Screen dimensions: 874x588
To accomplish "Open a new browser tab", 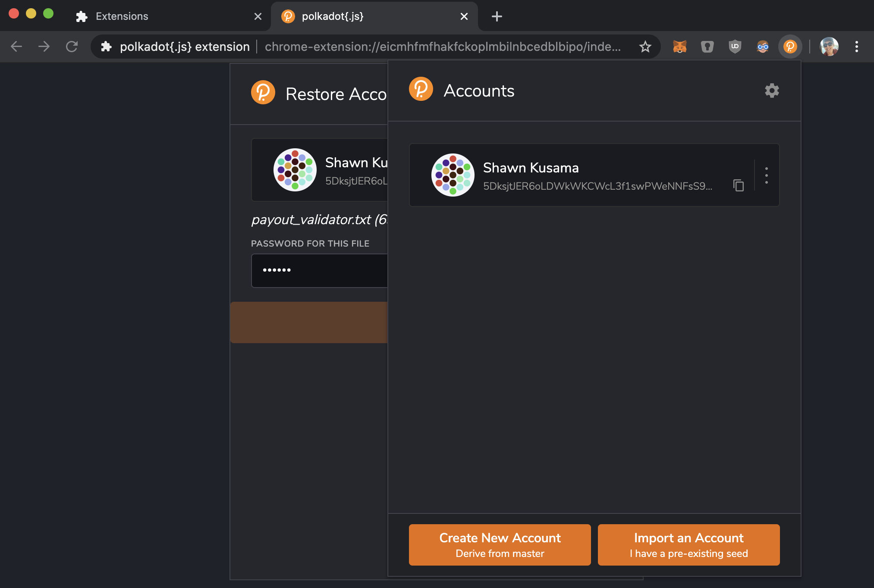I will click(x=497, y=16).
